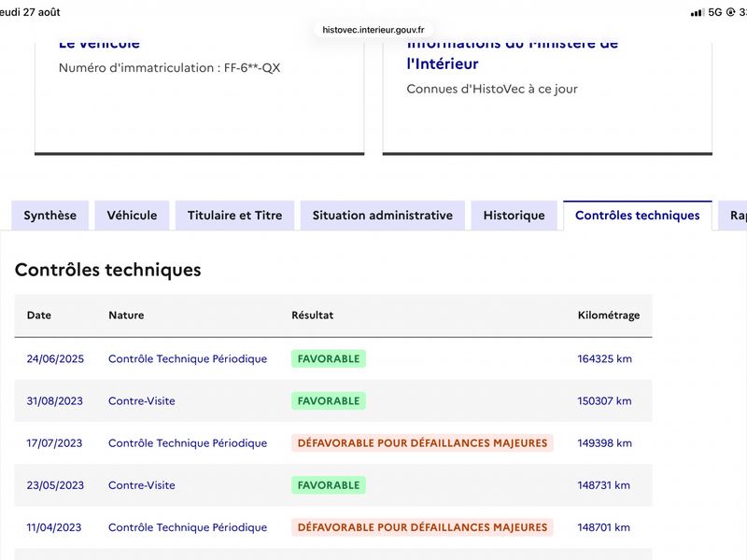Viewport: 747px width, 560px height.
Task: Click the Date column header
Action: click(x=39, y=315)
